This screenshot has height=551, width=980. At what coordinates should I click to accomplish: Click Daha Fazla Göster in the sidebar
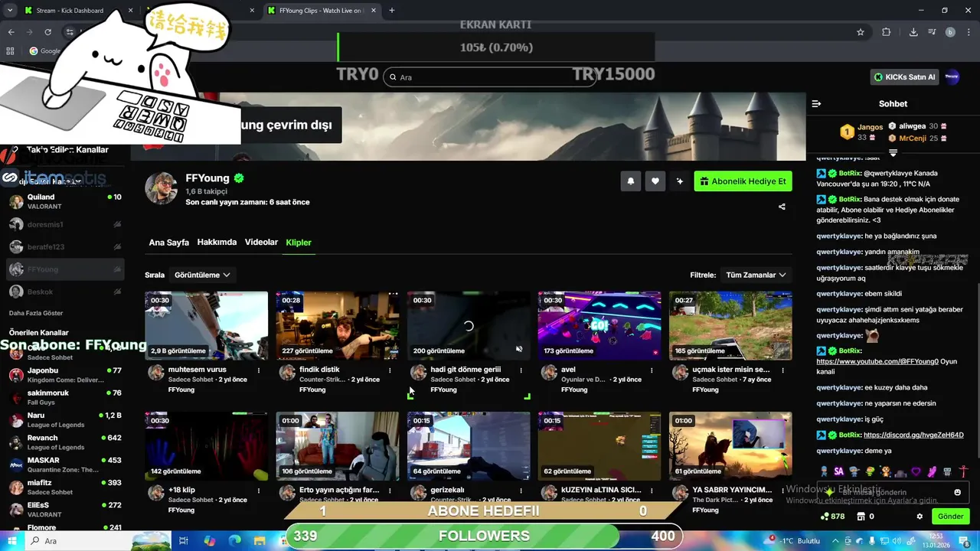click(x=36, y=313)
